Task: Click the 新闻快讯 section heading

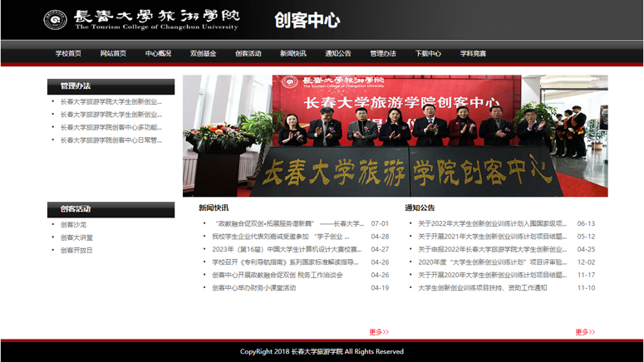Action: 214,208
